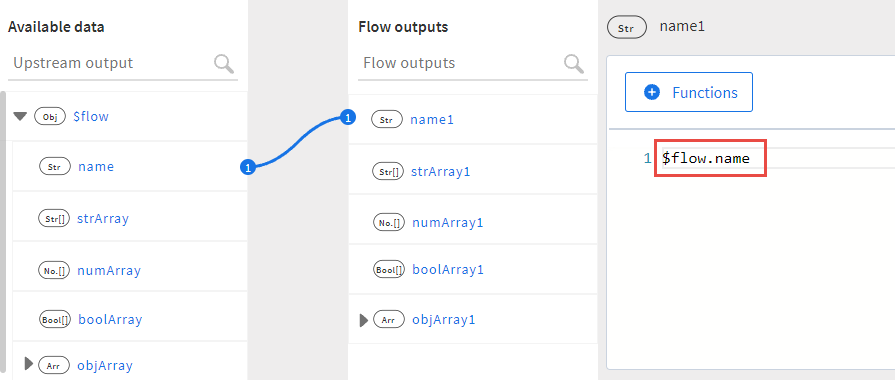Click the $flow.name expression in editor
The image size is (895, 380).
705,158
